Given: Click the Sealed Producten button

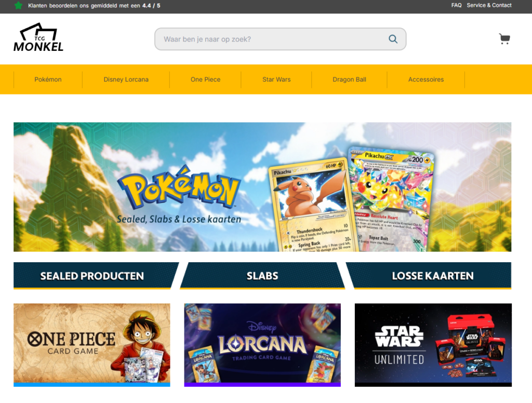Looking at the screenshot, I should (92, 276).
